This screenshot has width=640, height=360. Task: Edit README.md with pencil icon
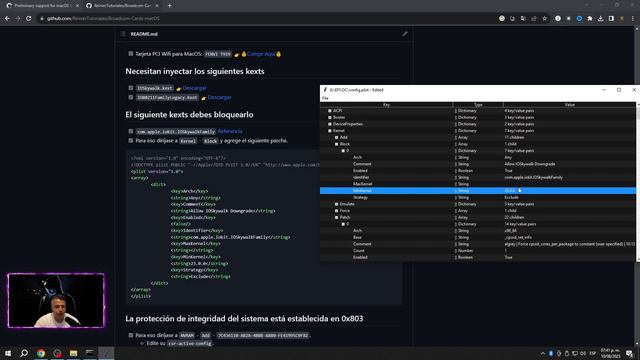click(404, 34)
